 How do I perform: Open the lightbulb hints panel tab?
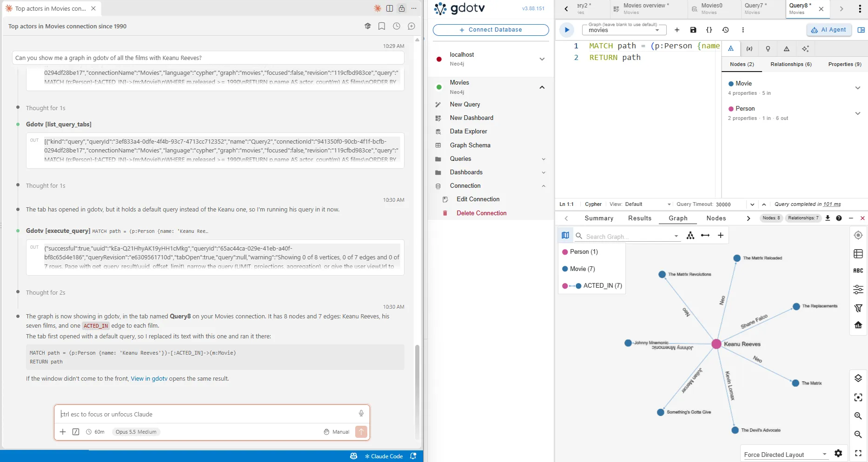tap(768, 49)
